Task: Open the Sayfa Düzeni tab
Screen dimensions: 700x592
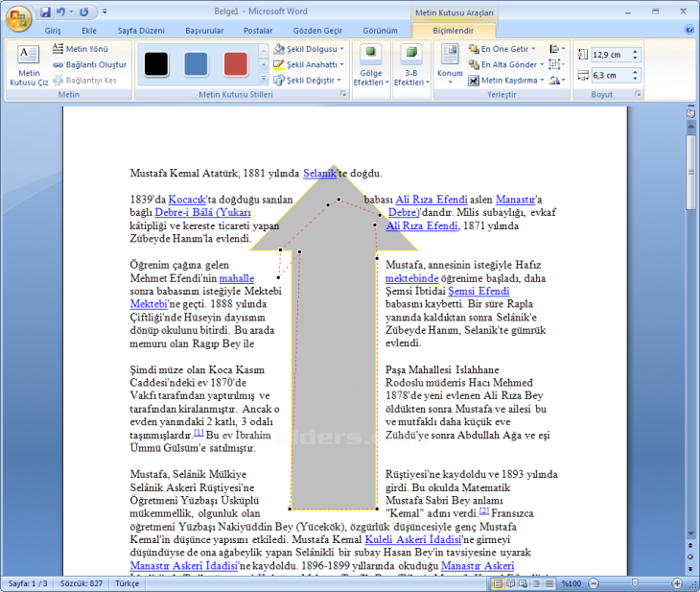Action: pyautogui.click(x=141, y=31)
